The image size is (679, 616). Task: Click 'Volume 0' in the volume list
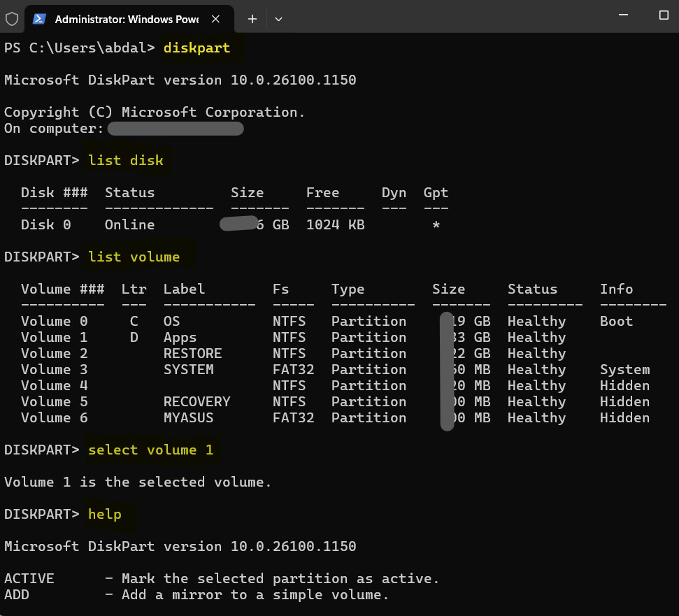point(54,321)
